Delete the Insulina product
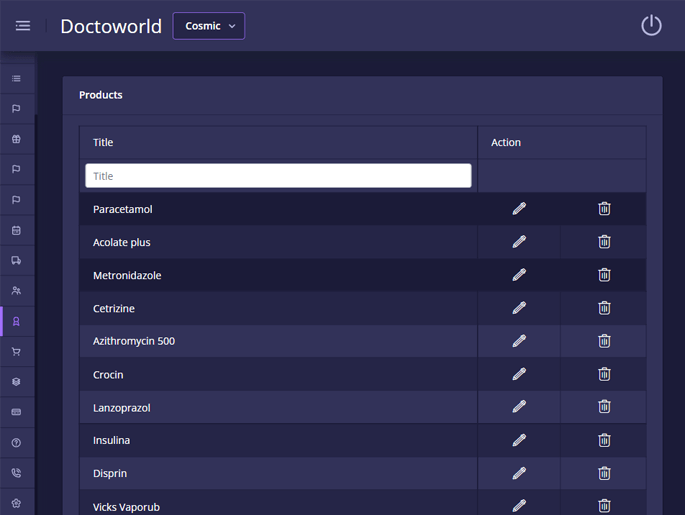The height and width of the screenshot is (515, 685). (604, 440)
